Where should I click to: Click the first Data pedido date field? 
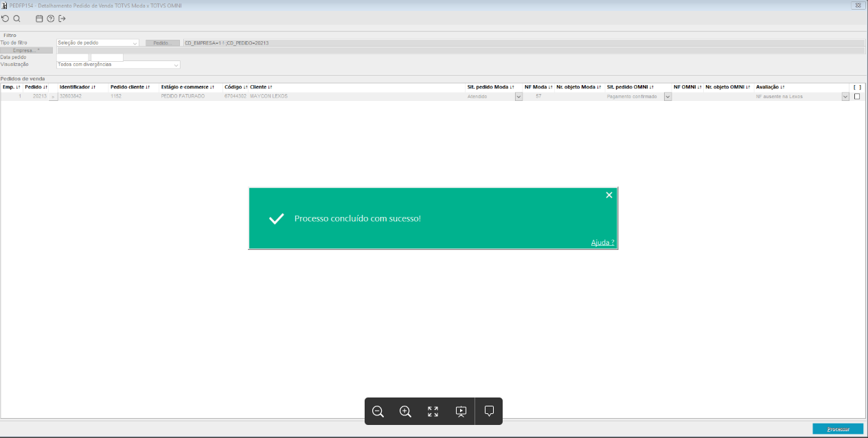click(x=72, y=58)
